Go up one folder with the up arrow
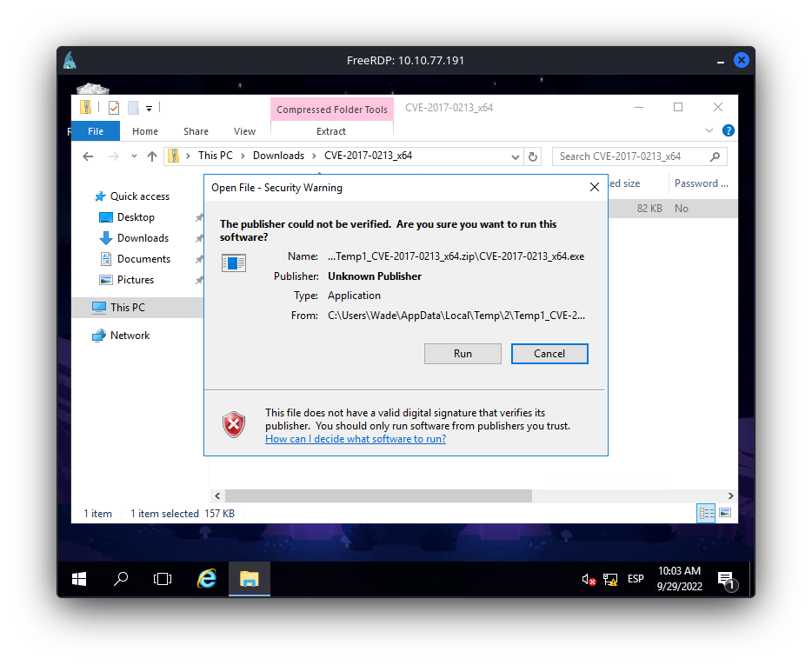Screen dimensions: 812x665 click(x=152, y=156)
